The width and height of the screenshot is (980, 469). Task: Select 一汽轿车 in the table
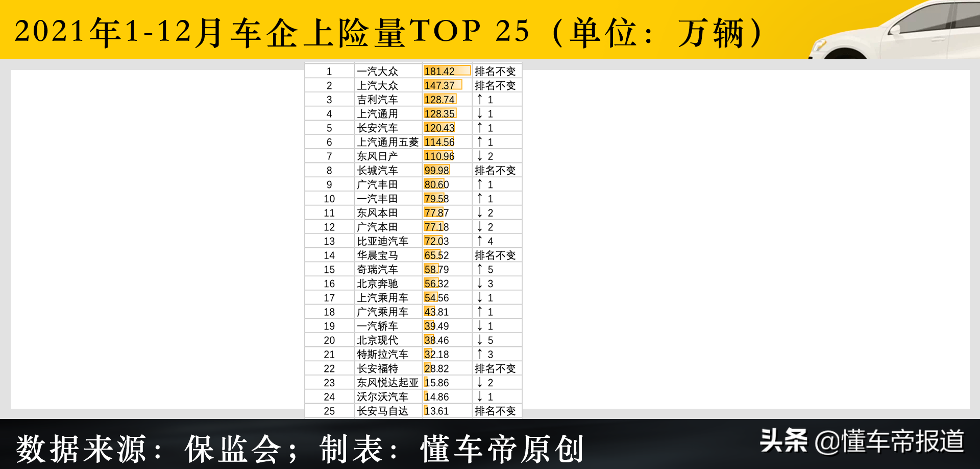point(377,326)
